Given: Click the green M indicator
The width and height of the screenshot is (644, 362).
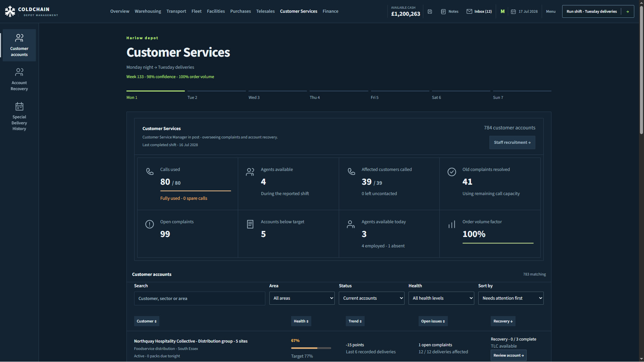Looking at the screenshot, I should tap(502, 11).
